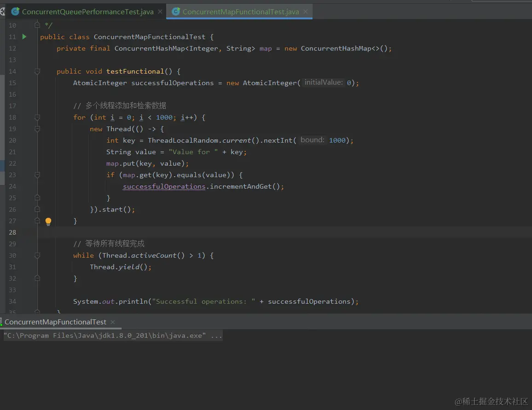Click the underlined successfulOperations on line 24
This screenshot has width=532, height=410.
tap(164, 186)
